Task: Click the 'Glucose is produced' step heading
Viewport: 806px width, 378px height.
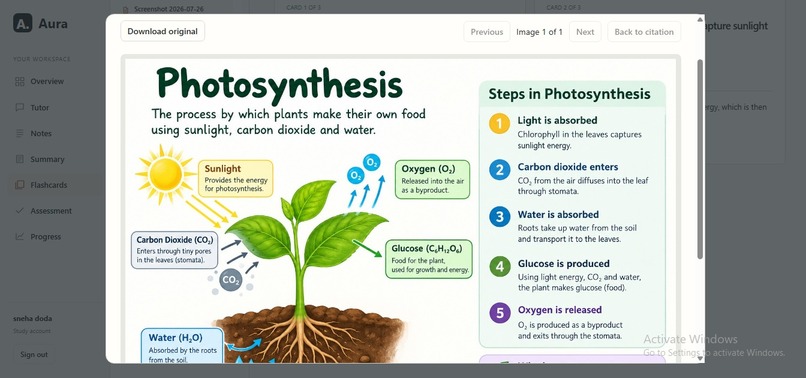Action: coord(563,263)
